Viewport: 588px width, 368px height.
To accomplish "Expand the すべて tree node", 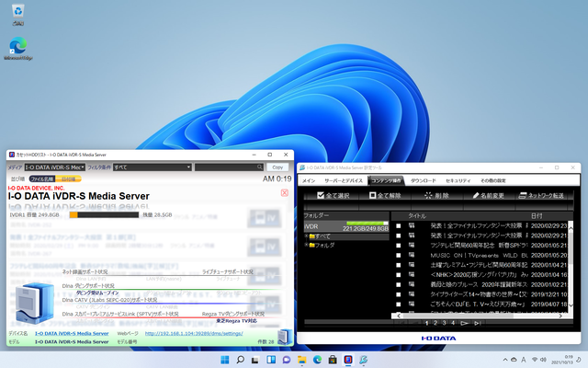I will point(306,236).
